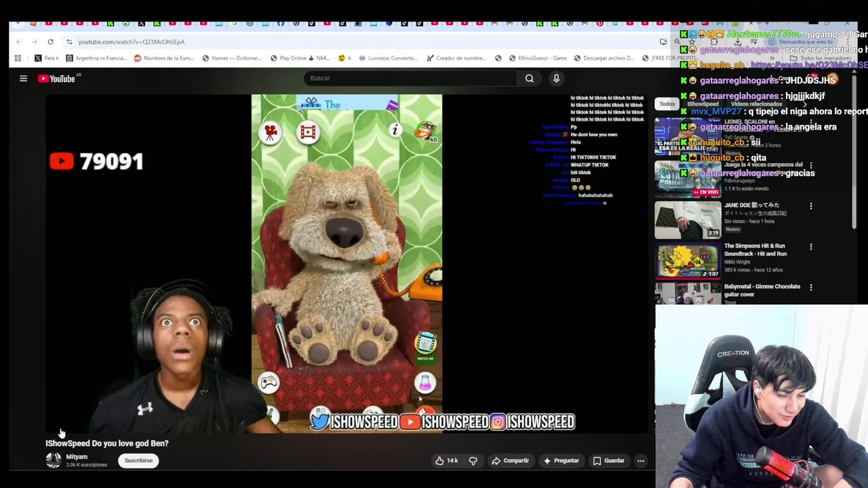Click the title 'IShowSpeed Do you love god Ben?'
The height and width of the screenshot is (488, 868).
pos(107,443)
